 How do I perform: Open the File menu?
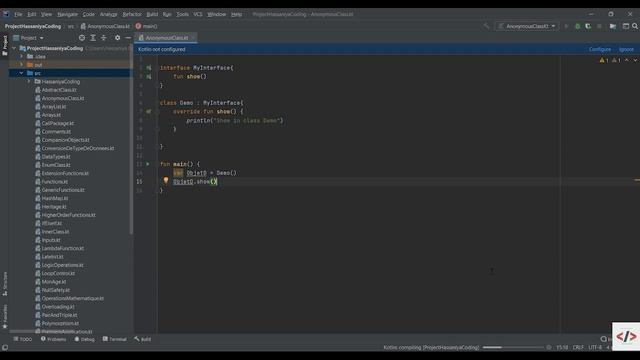click(18, 14)
